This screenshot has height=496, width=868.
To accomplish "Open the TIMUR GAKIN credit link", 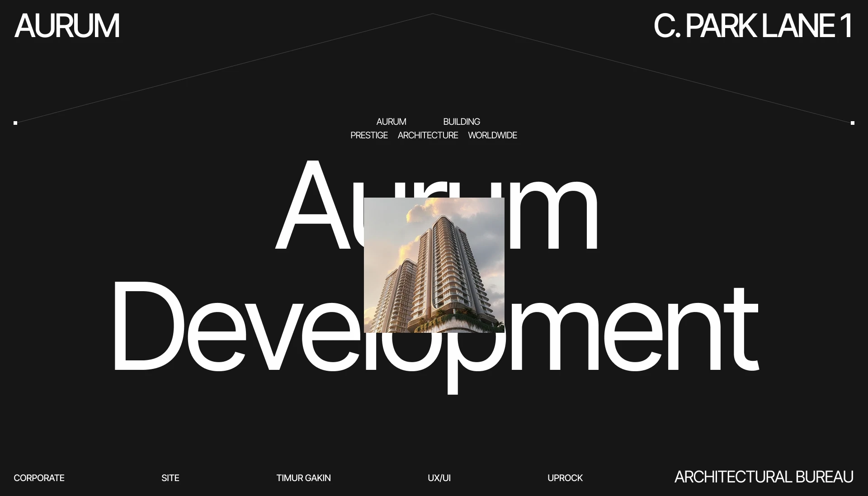I will [x=303, y=478].
